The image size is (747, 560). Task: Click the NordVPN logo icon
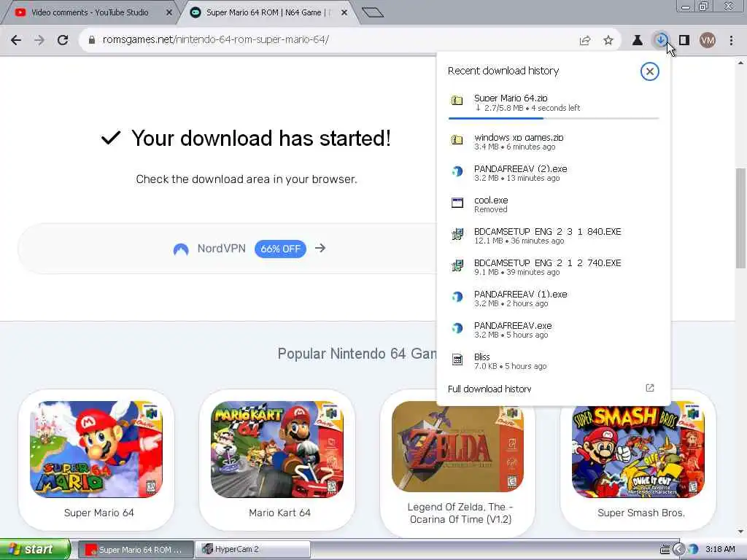click(181, 249)
